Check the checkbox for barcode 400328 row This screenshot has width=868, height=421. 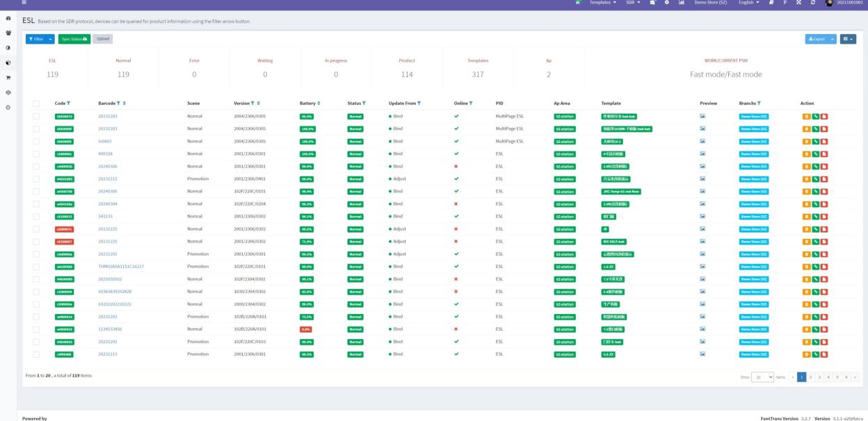coord(37,154)
